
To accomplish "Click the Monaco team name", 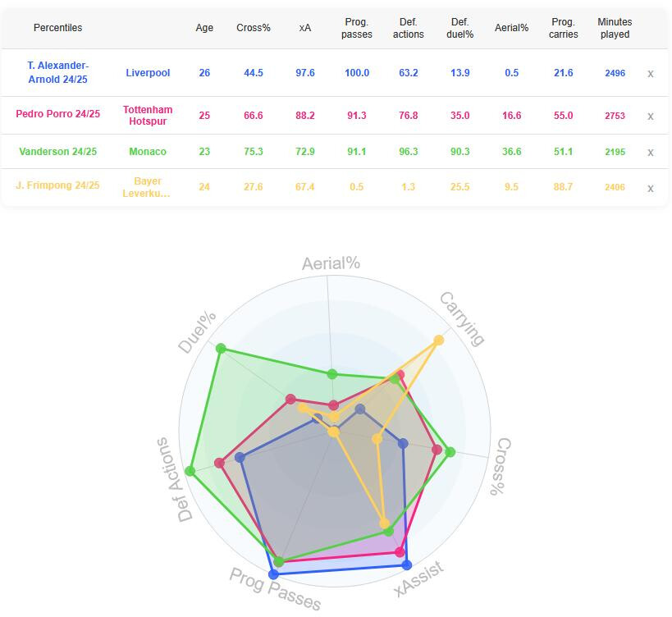I will pos(148,152).
